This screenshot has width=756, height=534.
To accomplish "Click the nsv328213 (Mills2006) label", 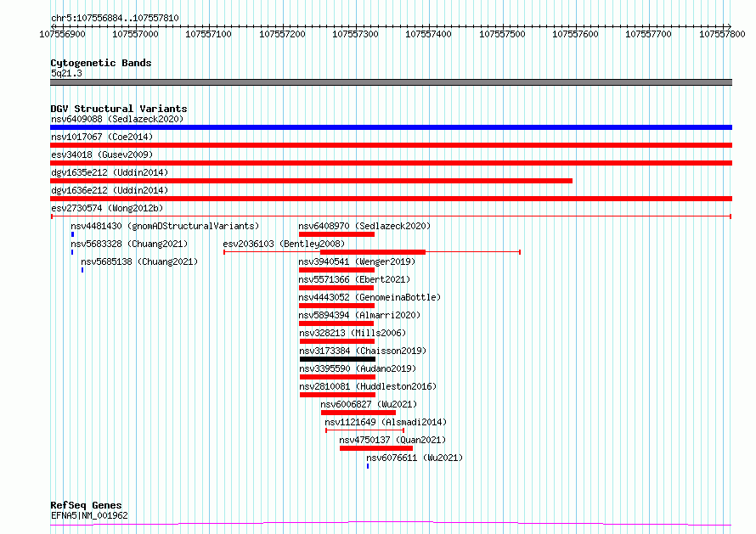I will pos(353,333).
